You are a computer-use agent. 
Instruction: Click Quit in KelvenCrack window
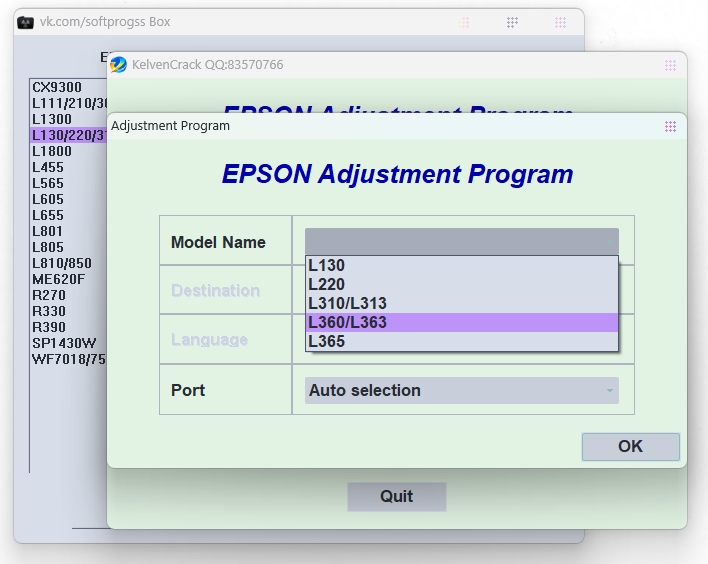click(x=396, y=497)
